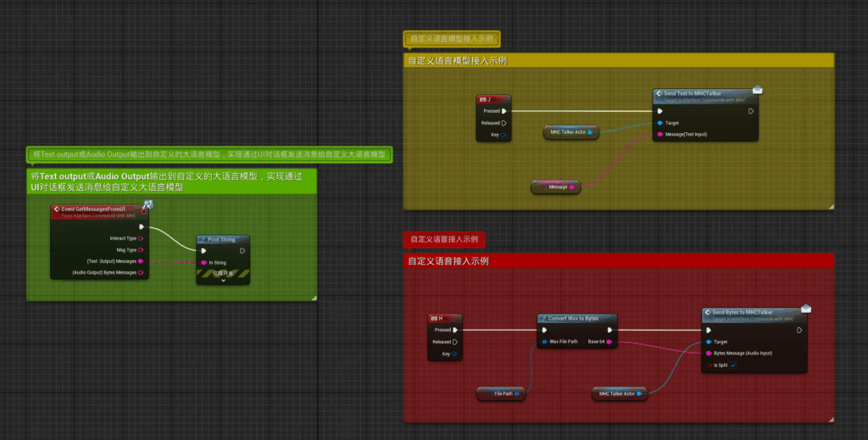Click the envelope icon on Send Text to MHCTalker
This screenshot has width=868, height=440.
tap(758, 91)
